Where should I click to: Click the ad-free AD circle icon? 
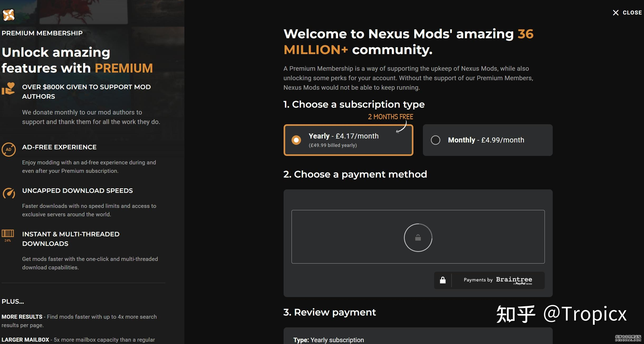(x=9, y=150)
